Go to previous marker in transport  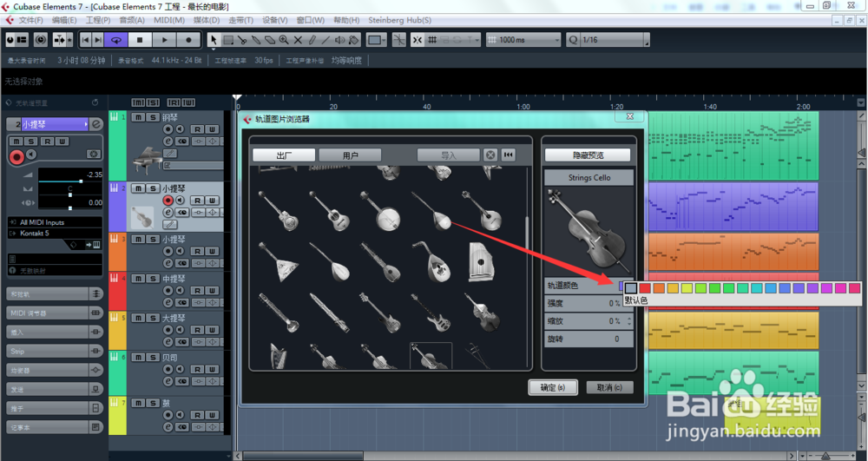[85, 40]
